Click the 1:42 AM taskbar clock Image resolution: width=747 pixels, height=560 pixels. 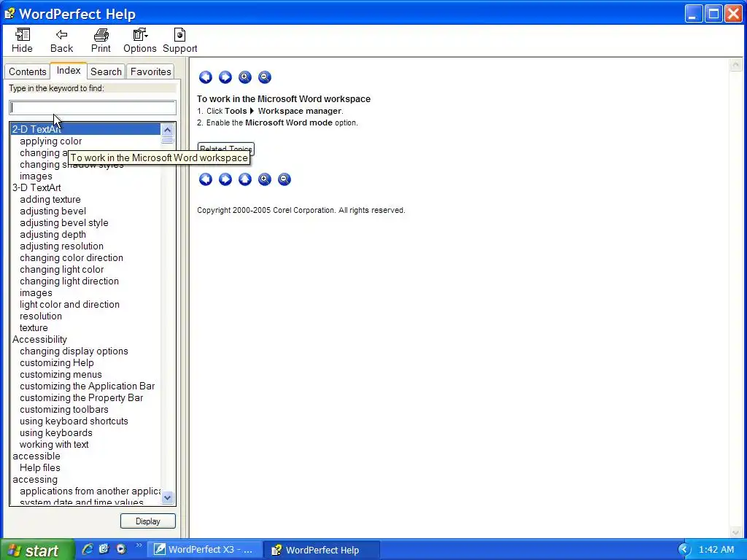(716, 550)
